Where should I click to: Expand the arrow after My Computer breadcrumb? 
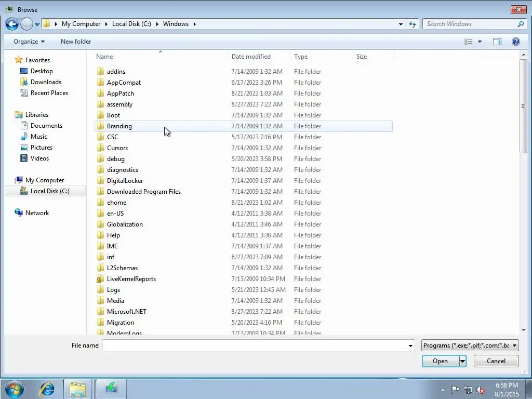click(106, 24)
